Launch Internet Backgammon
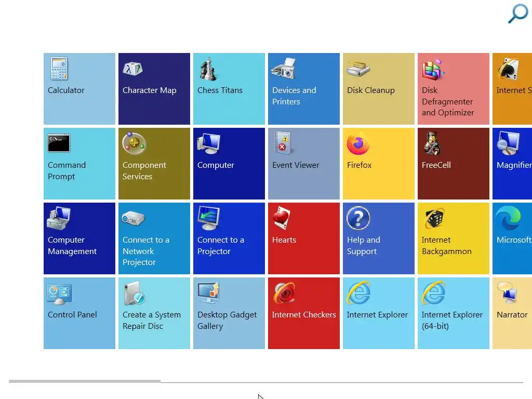Viewport: 532px width, 399px height. click(453, 238)
